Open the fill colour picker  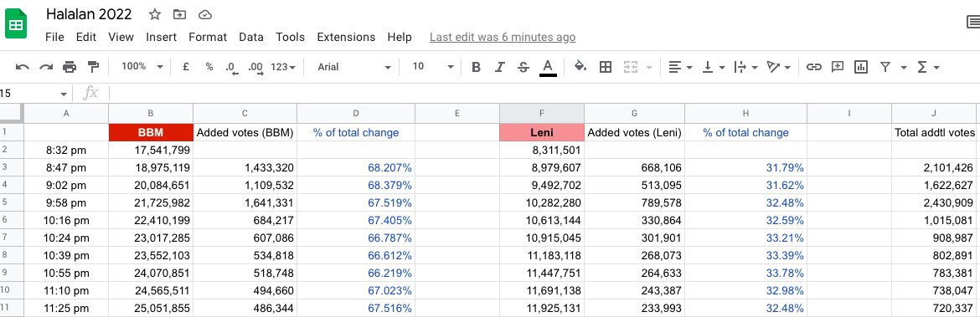point(580,67)
